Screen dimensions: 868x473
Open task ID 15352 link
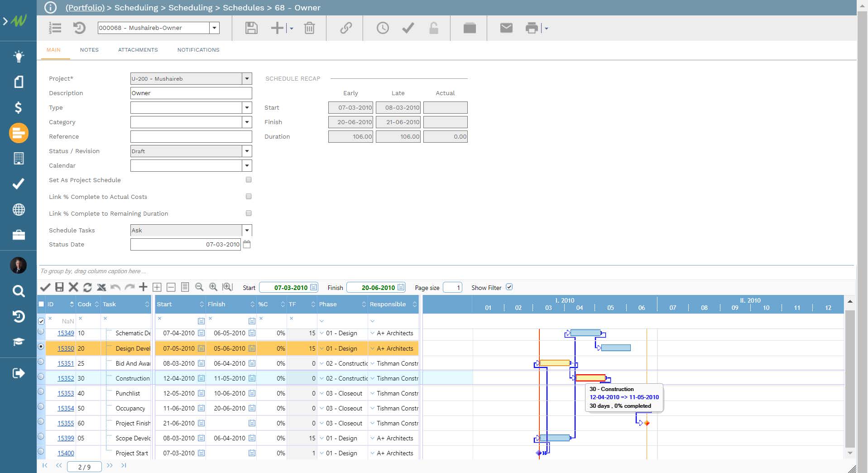pyautogui.click(x=66, y=378)
